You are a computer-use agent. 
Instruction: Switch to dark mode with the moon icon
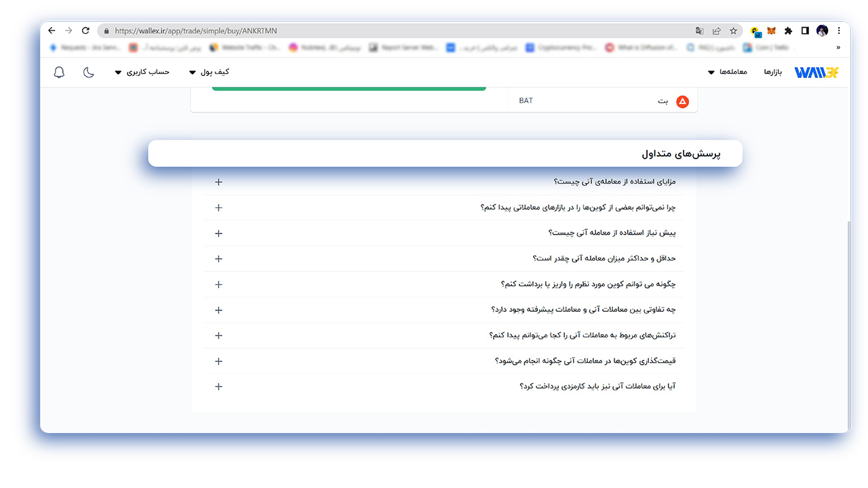click(x=89, y=72)
